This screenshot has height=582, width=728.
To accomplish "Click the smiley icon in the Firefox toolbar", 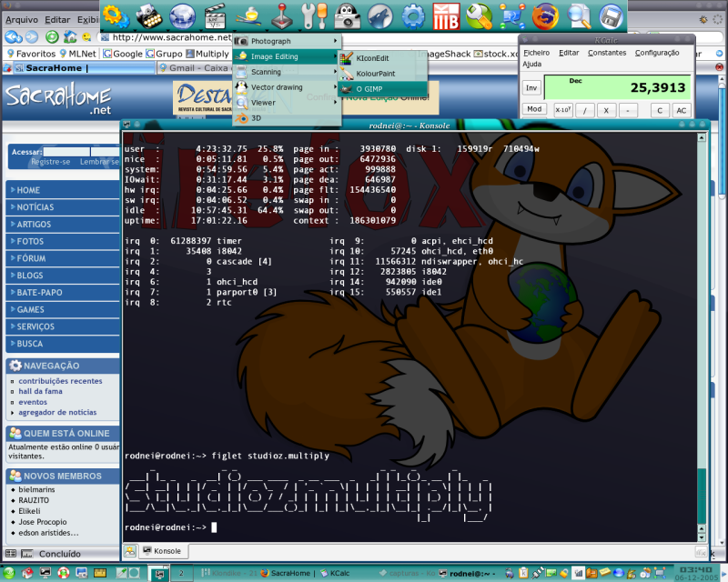I will tap(86, 36).
